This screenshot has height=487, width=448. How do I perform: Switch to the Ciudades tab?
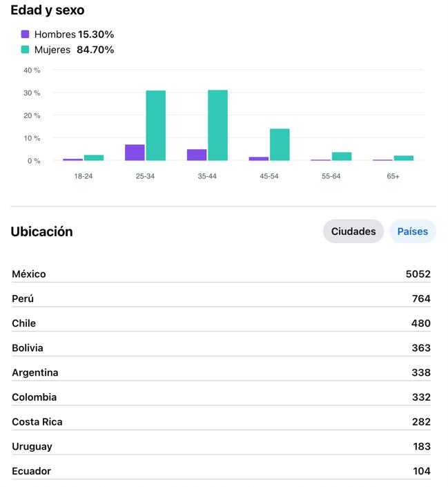[x=353, y=231]
